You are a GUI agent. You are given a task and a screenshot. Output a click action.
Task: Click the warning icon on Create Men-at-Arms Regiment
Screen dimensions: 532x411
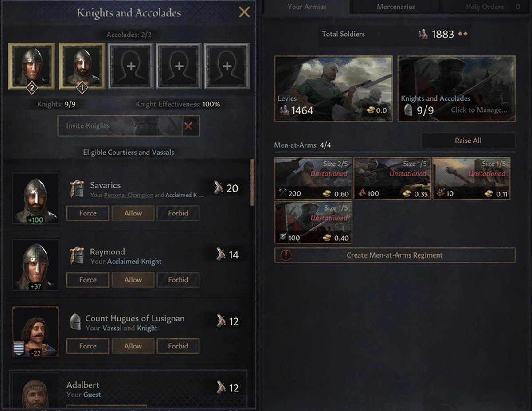pos(286,255)
